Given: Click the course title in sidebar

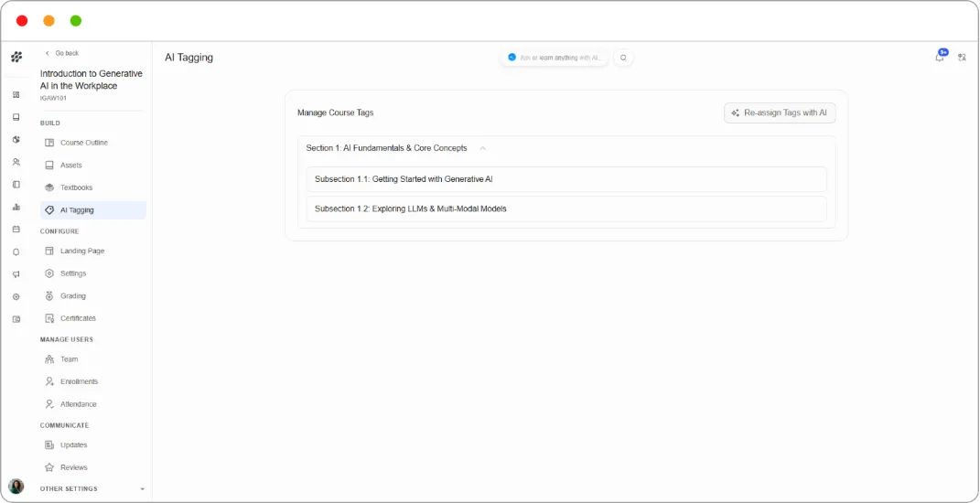Looking at the screenshot, I should (92, 80).
